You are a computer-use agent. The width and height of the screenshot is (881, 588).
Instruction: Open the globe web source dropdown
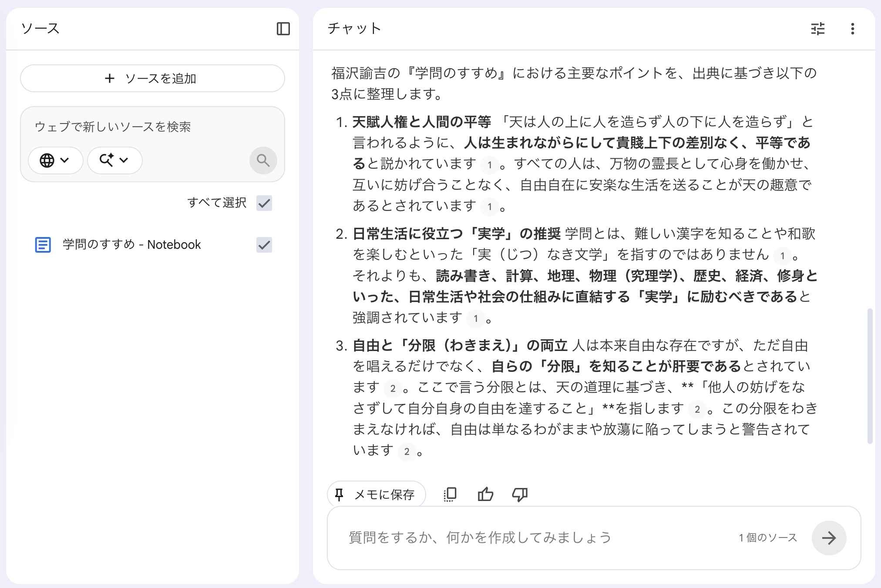point(55,160)
